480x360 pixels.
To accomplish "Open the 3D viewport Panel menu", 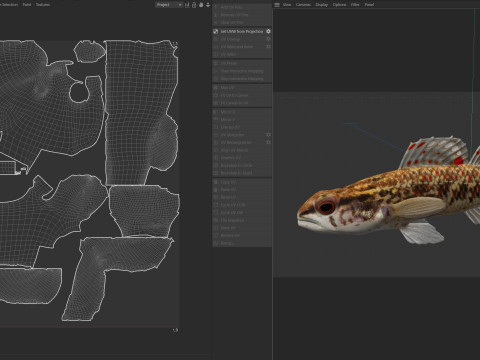I will [x=369, y=5].
